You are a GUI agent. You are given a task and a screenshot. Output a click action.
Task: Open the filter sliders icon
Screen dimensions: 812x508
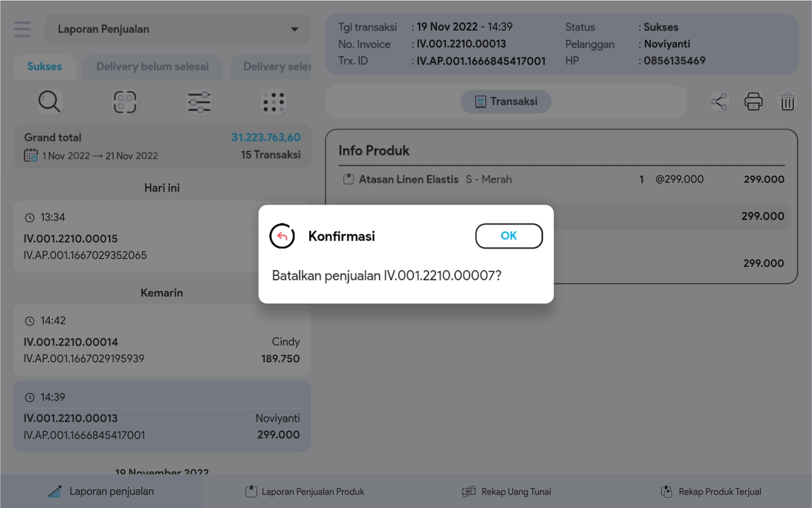199,102
